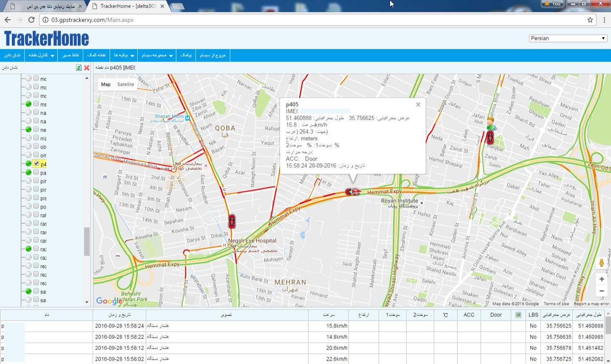Check the box for device pih
The height and width of the screenshot is (364, 611).
click(x=36, y=181)
